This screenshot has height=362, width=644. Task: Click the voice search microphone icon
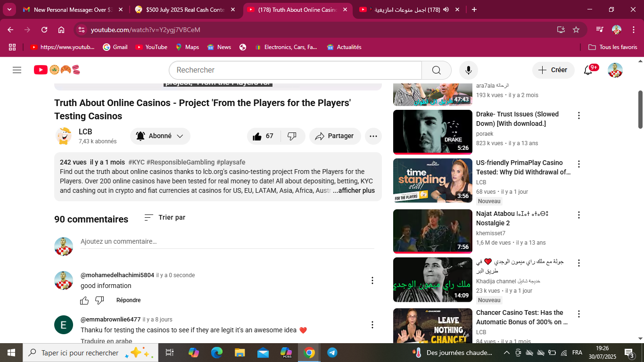click(x=468, y=70)
